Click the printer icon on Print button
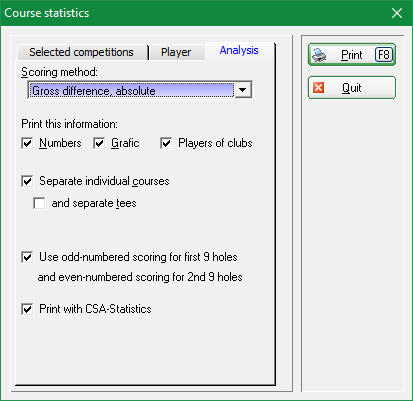 pos(319,55)
